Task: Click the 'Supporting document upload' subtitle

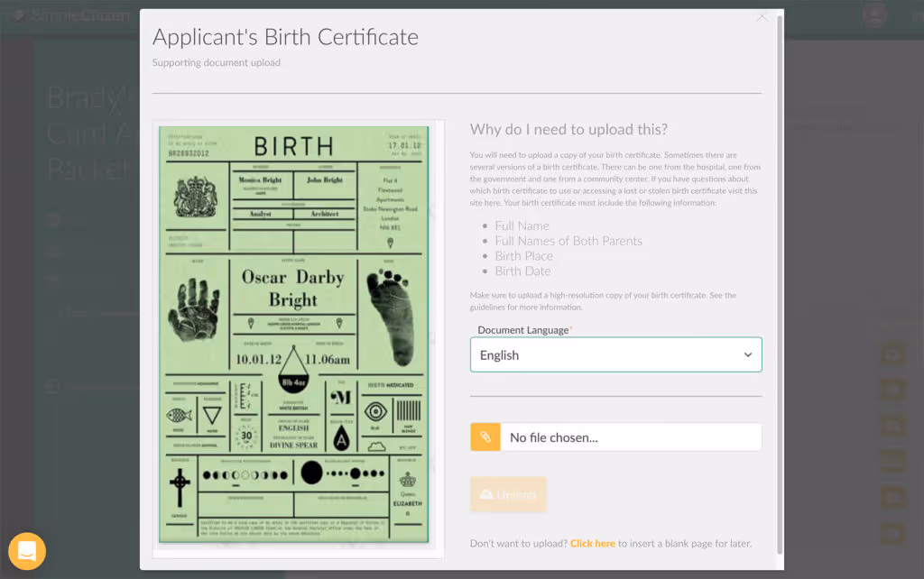Action: pyautogui.click(x=217, y=62)
